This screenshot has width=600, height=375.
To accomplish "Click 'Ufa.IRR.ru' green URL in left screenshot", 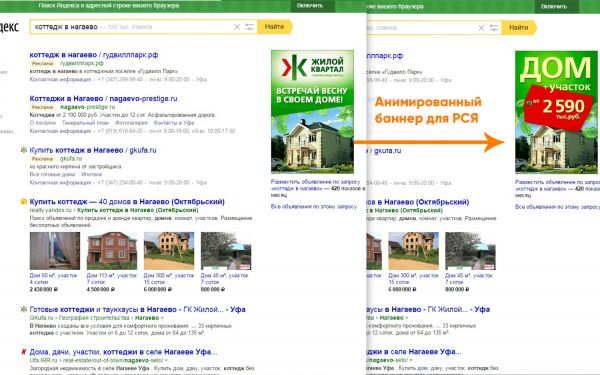I will click(44, 360).
